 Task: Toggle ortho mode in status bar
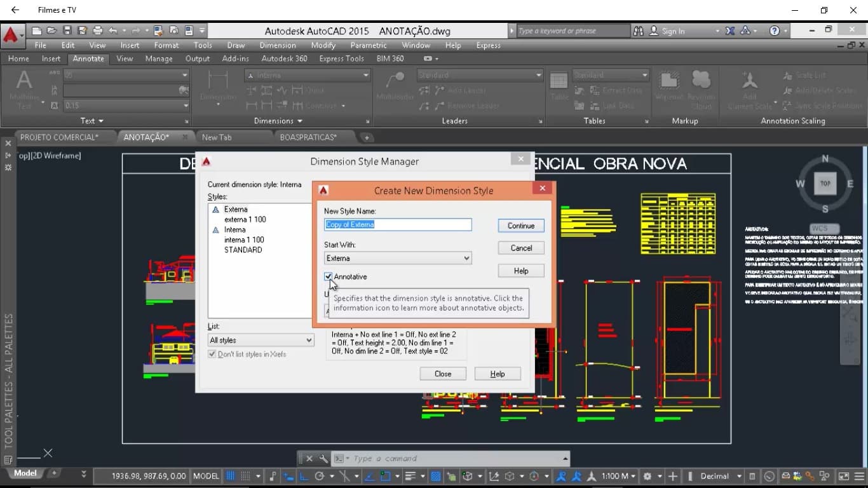coord(303,476)
